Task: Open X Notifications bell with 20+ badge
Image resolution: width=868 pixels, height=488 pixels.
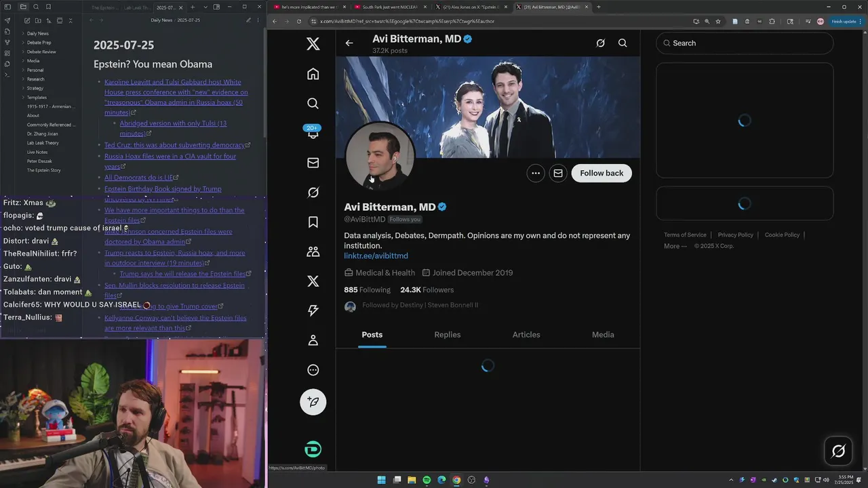Action: pyautogui.click(x=313, y=133)
